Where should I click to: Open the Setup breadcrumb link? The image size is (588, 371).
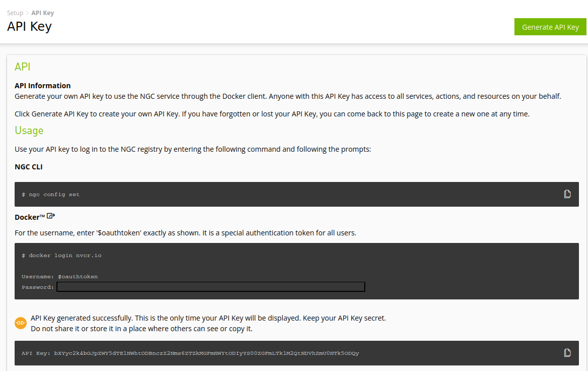15,13
